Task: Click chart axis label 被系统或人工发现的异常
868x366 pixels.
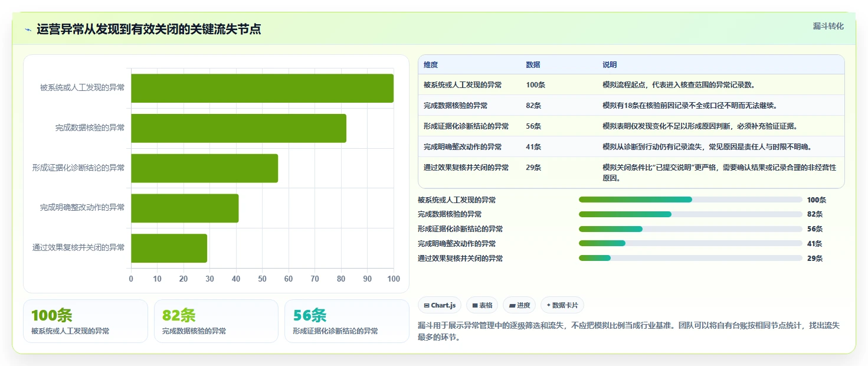Action: pyautogui.click(x=82, y=88)
